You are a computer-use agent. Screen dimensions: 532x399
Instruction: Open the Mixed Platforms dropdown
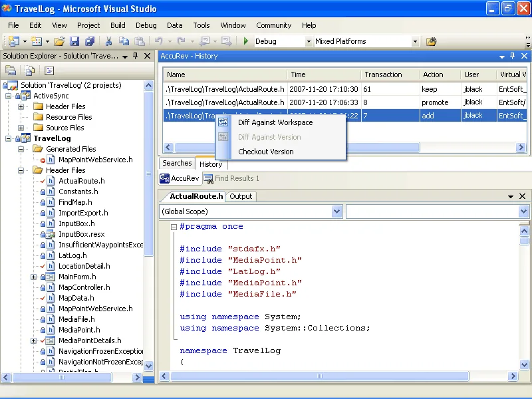click(415, 41)
